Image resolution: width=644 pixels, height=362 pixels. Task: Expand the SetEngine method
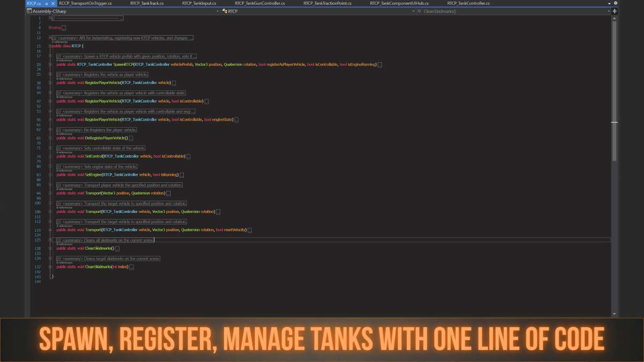50,175
